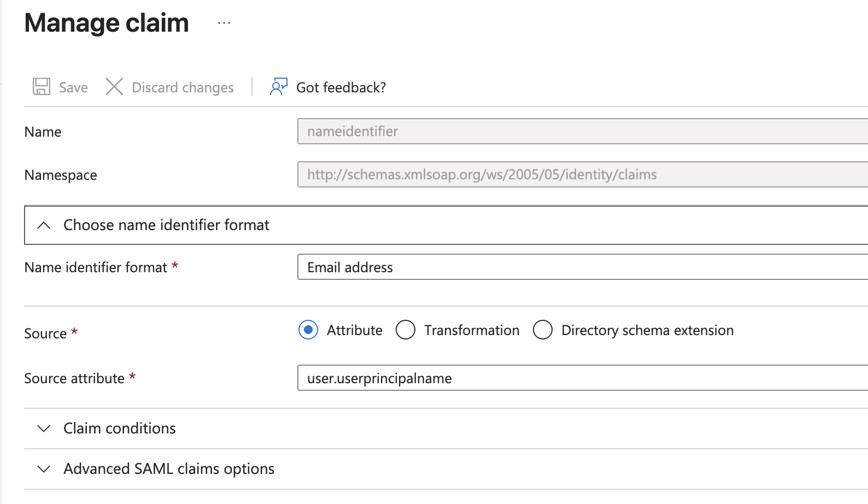Image resolution: width=868 pixels, height=504 pixels.
Task: Choose the Directory schema extension radio option
Action: pyautogui.click(x=543, y=330)
